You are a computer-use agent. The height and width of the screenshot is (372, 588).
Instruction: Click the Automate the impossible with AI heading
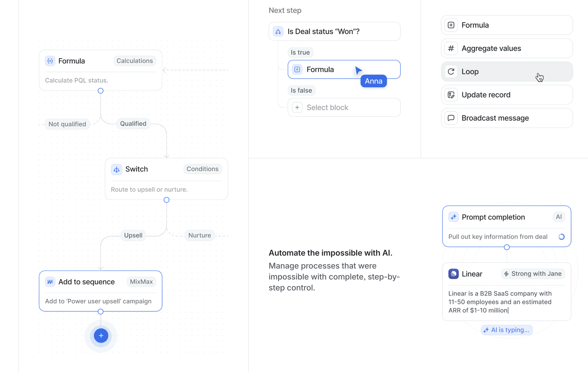click(331, 253)
